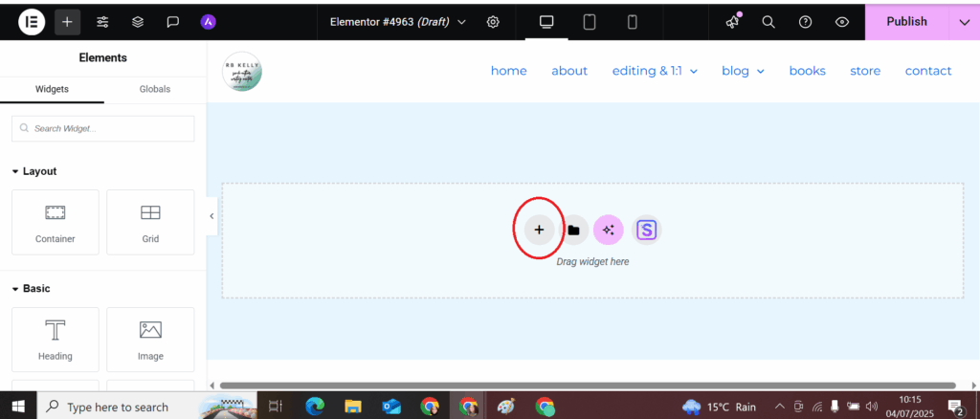Click the purple S starter templates icon
The image size is (980, 419).
(646, 230)
